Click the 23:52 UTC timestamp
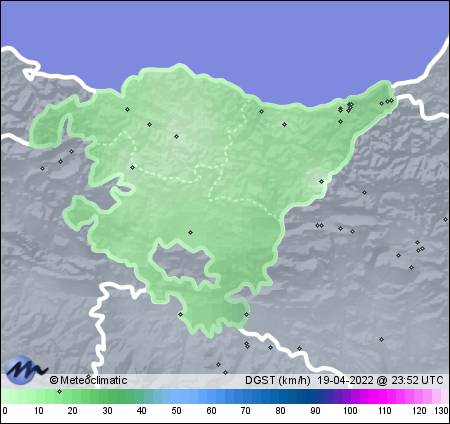 [417, 380]
